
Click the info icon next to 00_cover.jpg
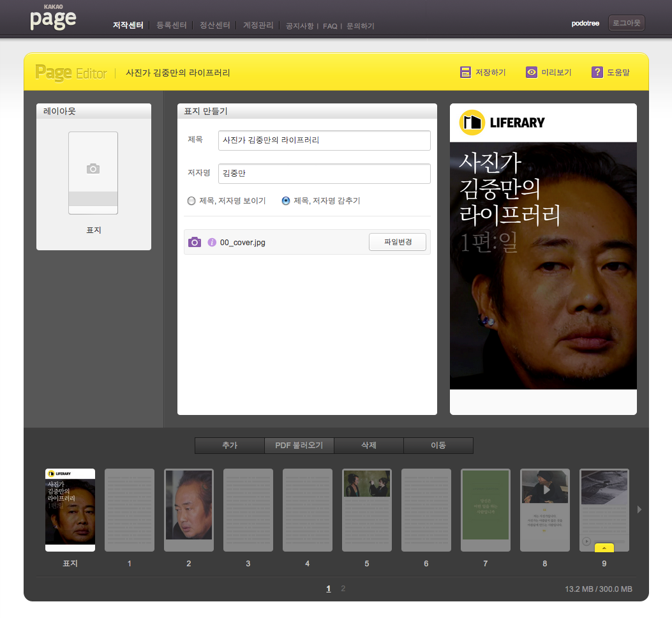pos(212,242)
